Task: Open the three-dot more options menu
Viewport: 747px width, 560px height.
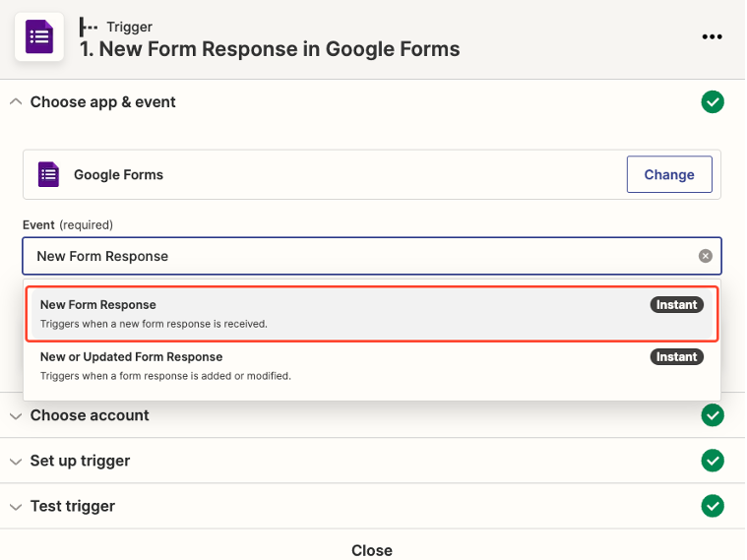Action: (712, 36)
